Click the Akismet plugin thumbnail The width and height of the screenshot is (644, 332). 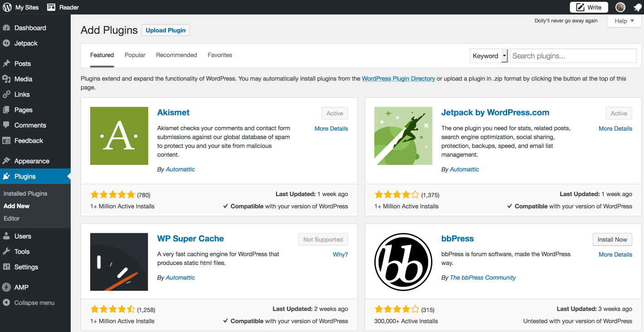tap(119, 136)
